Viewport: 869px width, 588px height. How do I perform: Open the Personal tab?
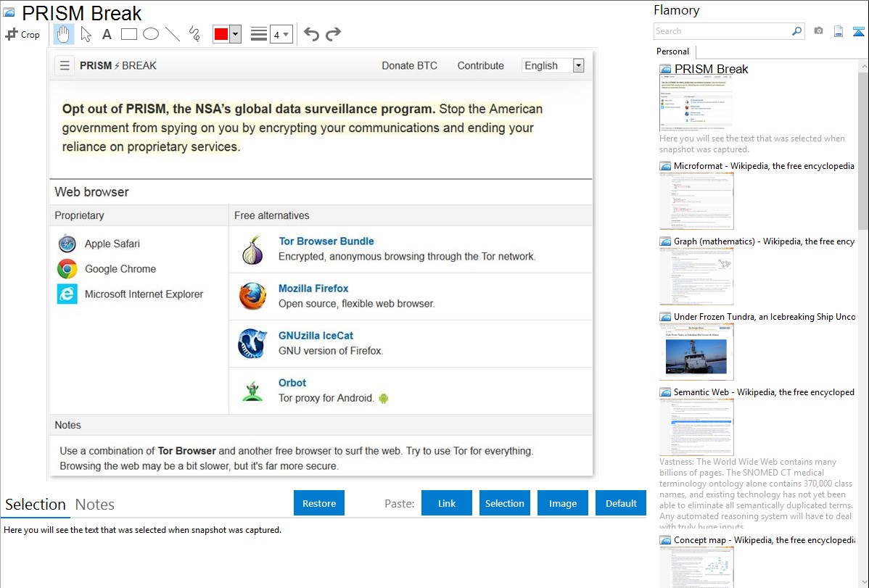[x=672, y=51]
